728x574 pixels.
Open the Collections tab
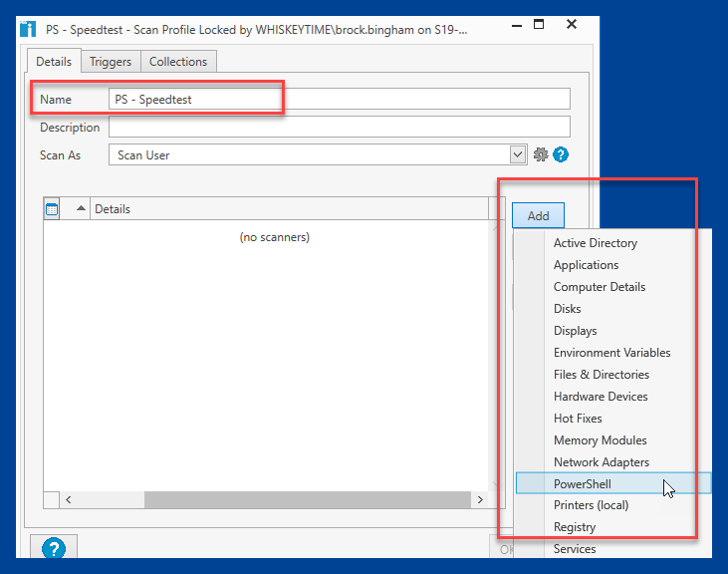tap(178, 62)
